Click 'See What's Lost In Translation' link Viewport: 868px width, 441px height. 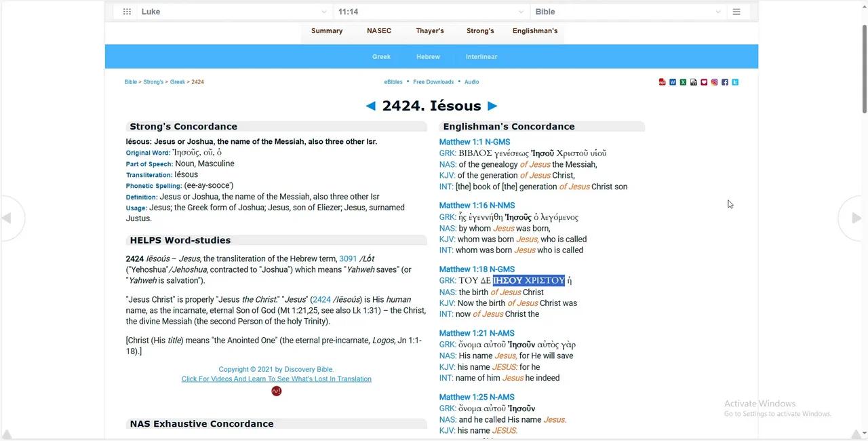(x=276, y=379)
